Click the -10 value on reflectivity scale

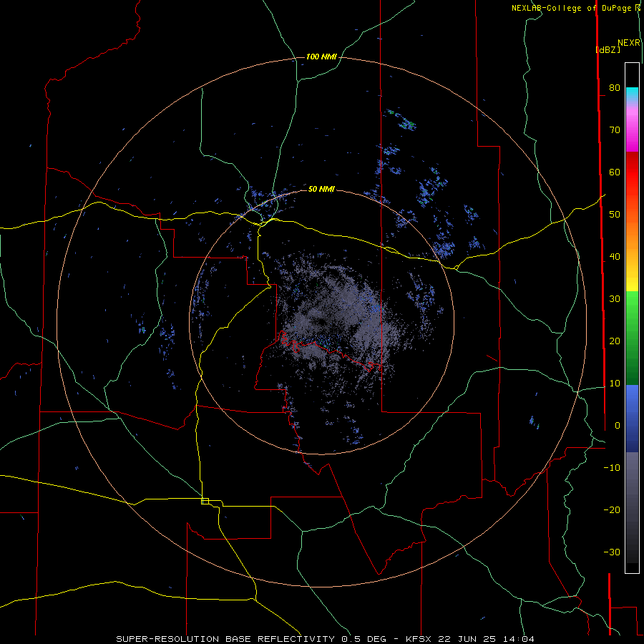coord(612,468)
